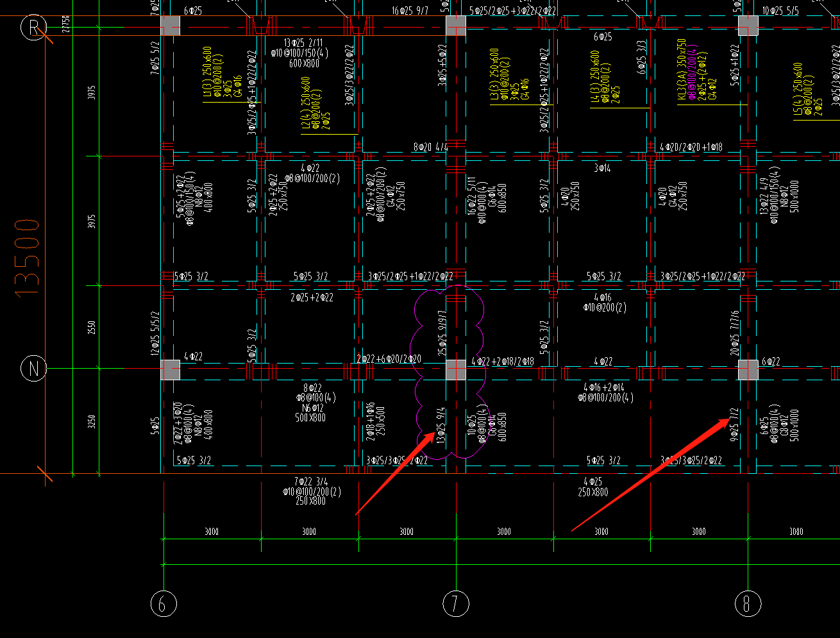This screenshot has height=638, width=840.
Task: Select the 4Φ22+2Φ18/2Φ18 annotation
Action: pyautogui.click(x=503, y=362)
